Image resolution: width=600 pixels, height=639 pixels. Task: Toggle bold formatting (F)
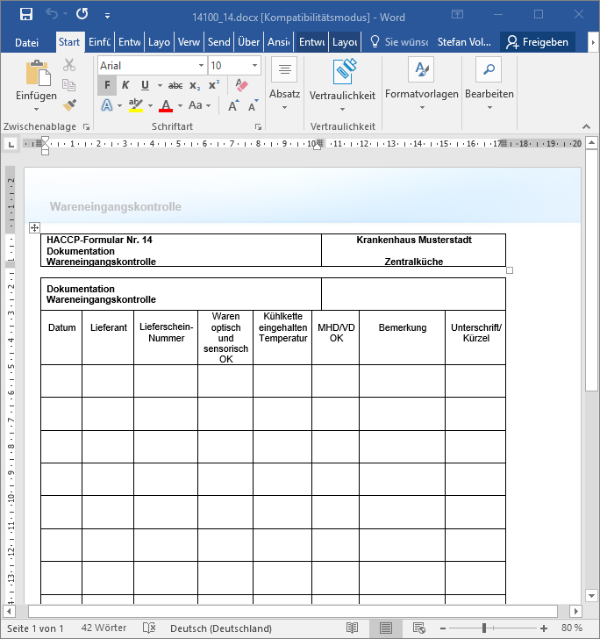click(x=107, y=85)
